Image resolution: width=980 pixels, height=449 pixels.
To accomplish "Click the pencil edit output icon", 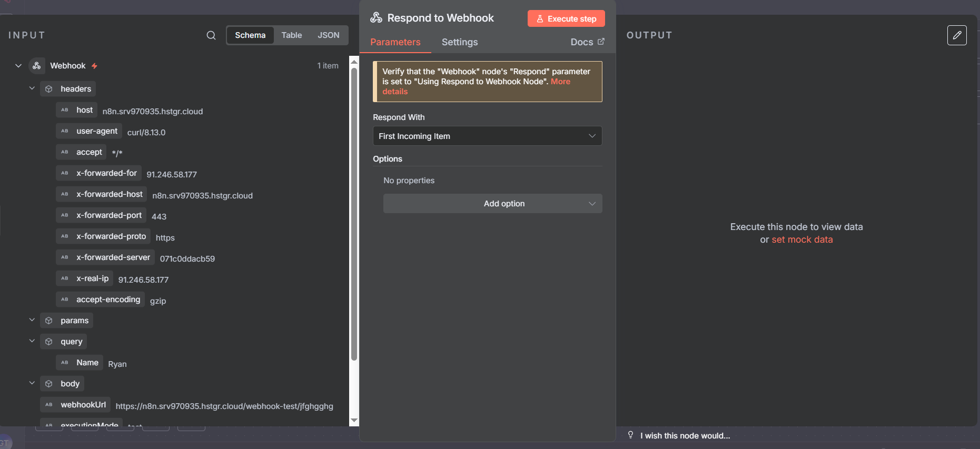I will [x=956, y=35].
